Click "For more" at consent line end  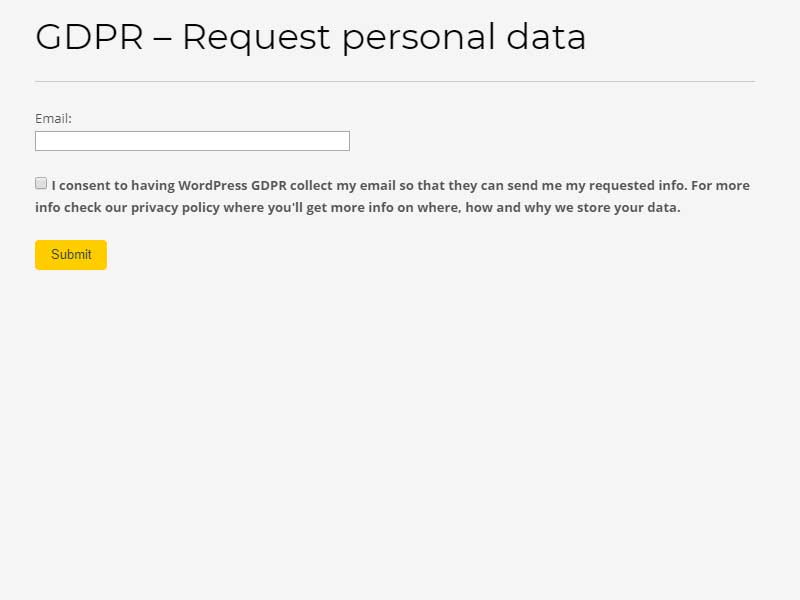click(x=720, y=185)
